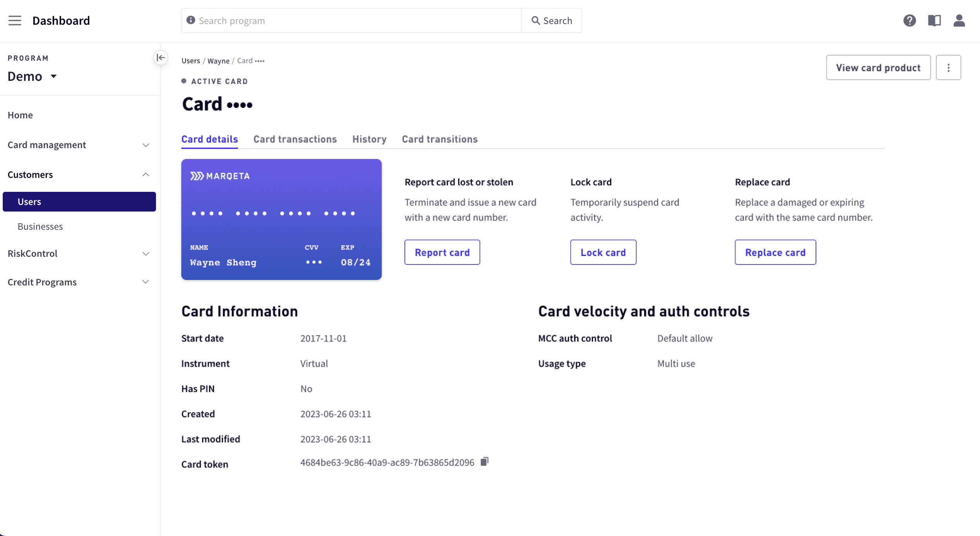Open the hamburger menu icon
Viewport: 980px width, 536px height.
[x=15, y=20]
